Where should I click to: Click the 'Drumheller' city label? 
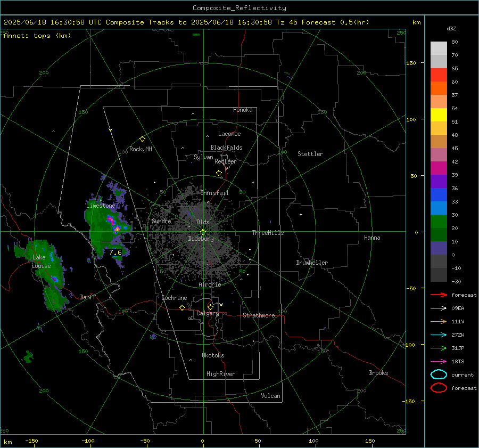[312, 263]
